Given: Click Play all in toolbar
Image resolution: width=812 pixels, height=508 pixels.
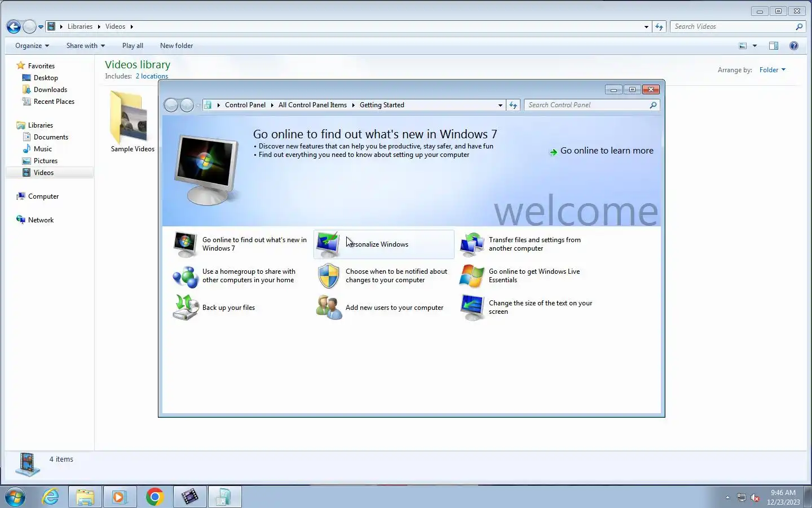Looking at the screenshot, I should pos(133,46).
